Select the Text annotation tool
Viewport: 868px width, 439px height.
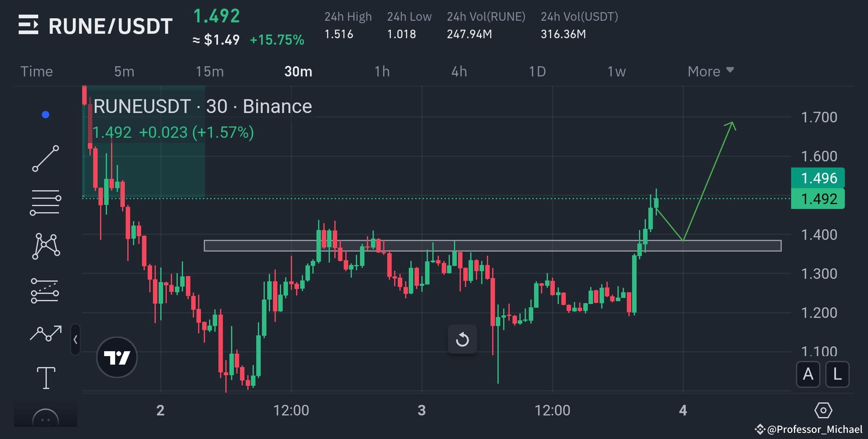[46, 377]
